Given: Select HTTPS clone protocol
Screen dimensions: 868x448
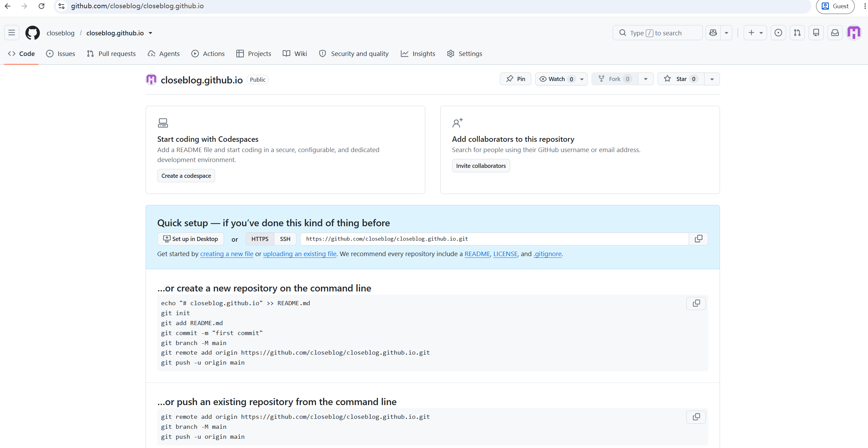Looking at the screenshot, I should (x=260, y=239).
